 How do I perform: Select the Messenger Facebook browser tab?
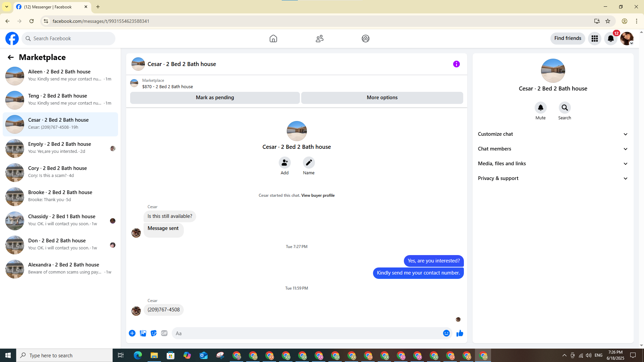(x=52, y=7)
